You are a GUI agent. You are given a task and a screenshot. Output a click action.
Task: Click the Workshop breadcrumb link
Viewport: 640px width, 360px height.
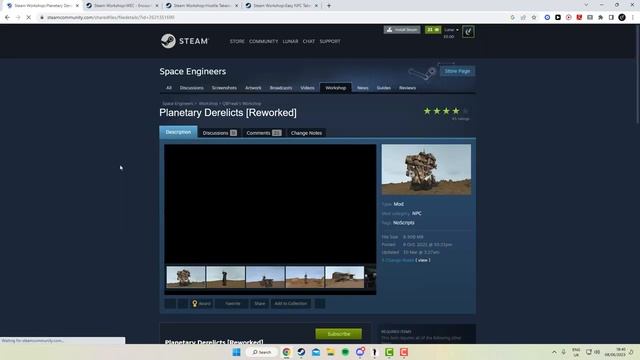point(208,104)
